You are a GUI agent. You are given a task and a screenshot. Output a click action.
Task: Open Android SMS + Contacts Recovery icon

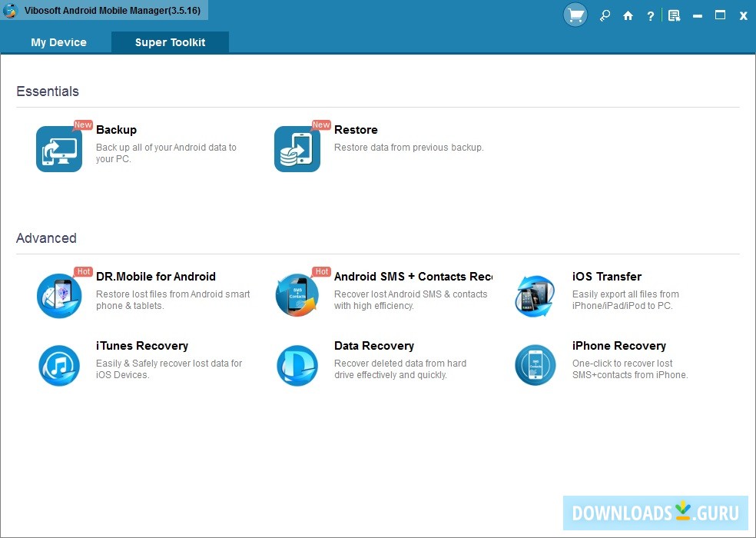tap(297, 296)
